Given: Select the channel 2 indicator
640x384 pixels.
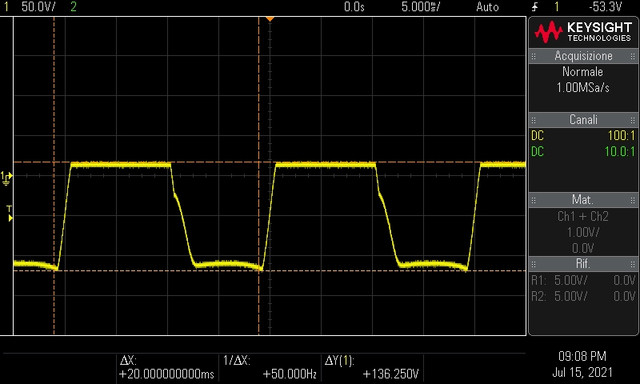Looking at the screenshot, I should click(x=73, y=7).
